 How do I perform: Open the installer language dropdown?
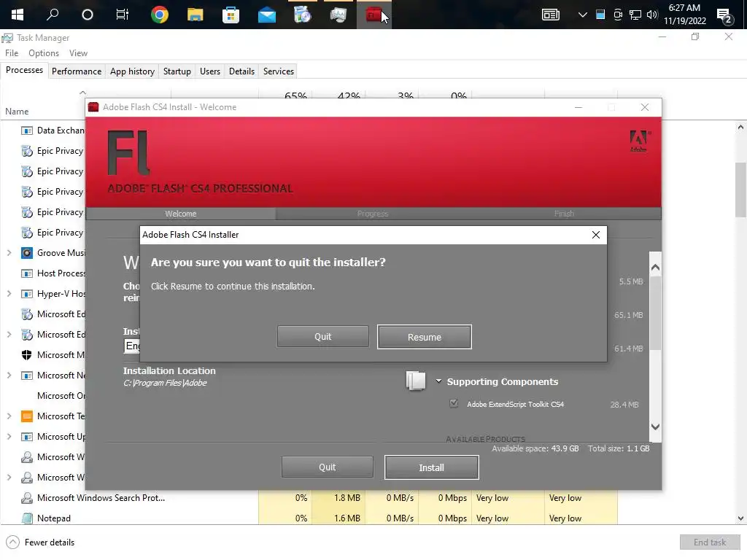[131, 346]
